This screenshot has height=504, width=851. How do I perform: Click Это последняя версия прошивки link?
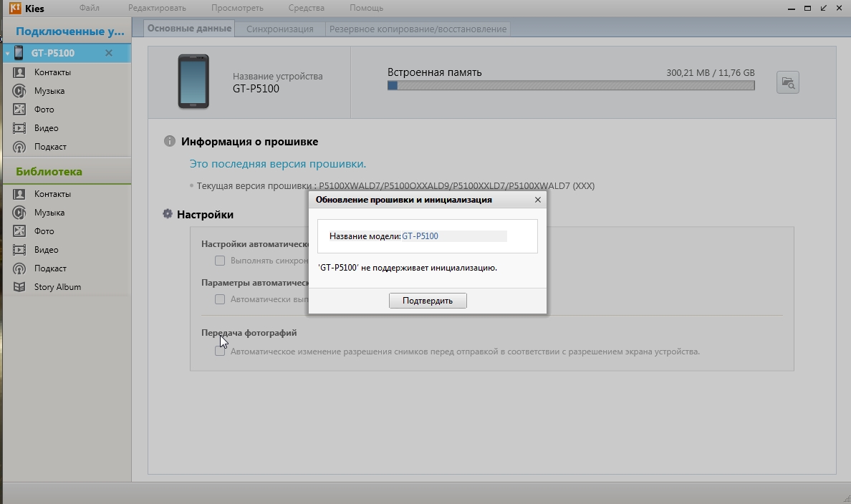click(x=278, y=163)
